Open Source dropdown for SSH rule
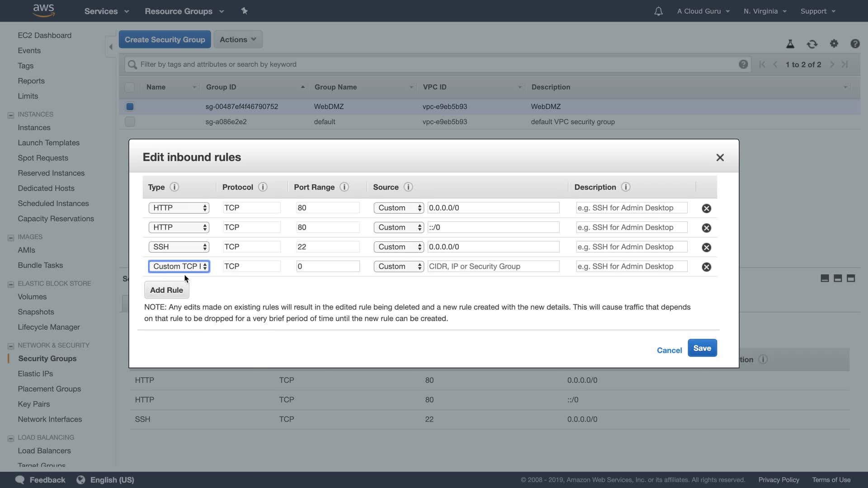 click(x=398, y=247)
